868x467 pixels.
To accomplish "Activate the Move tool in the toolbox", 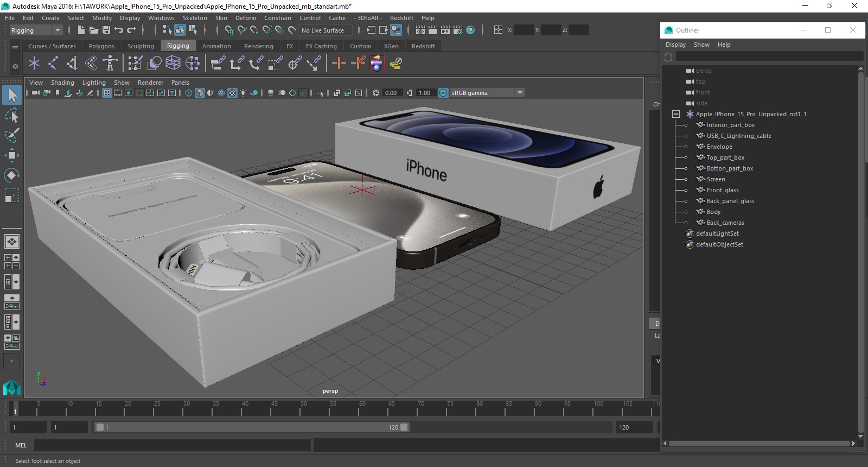I will tap(12, 155).
